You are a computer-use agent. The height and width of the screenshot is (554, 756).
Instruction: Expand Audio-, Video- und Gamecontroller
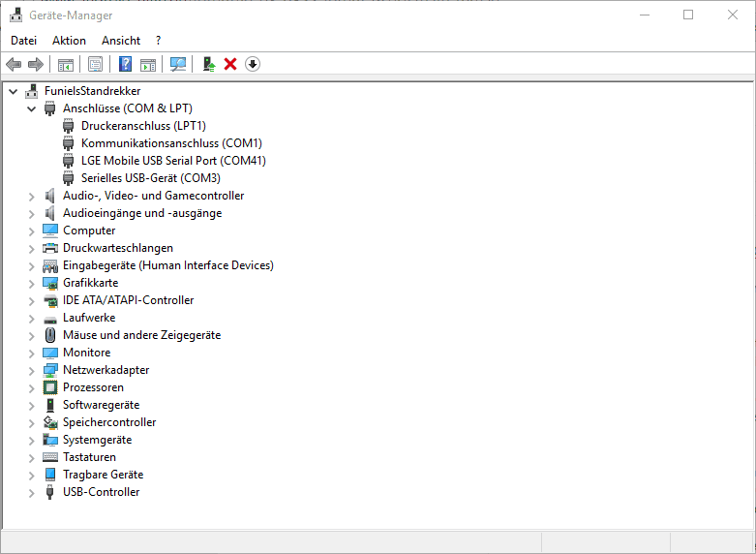(x=32, y=197)
